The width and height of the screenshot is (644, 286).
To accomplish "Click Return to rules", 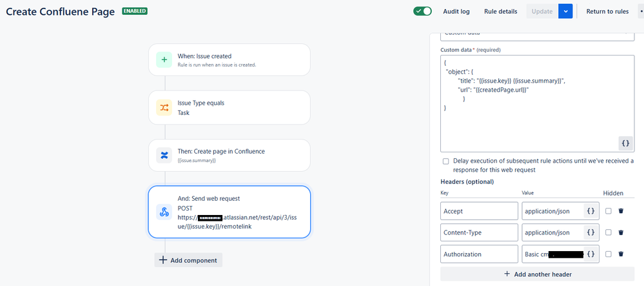I will tap(607, 12).
